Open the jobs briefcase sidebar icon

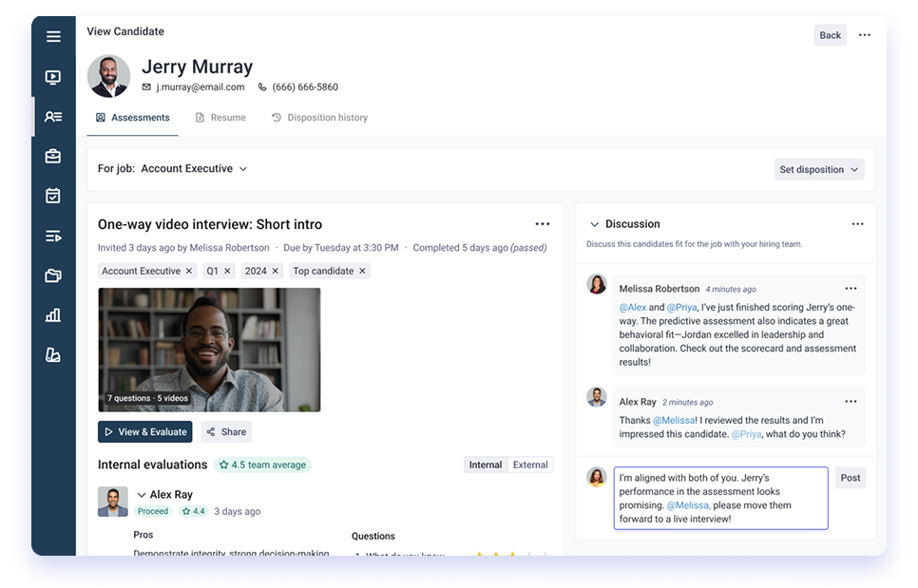(53, 156)
